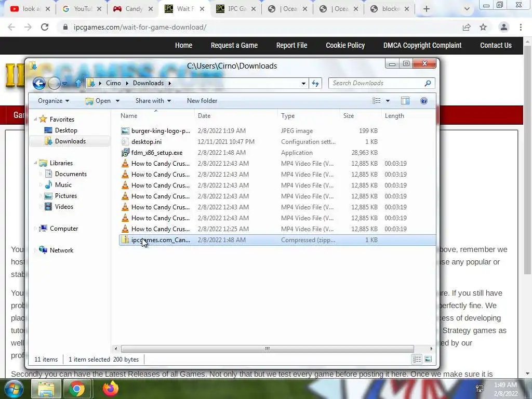Select desktop.ini file

coord(277,142)
